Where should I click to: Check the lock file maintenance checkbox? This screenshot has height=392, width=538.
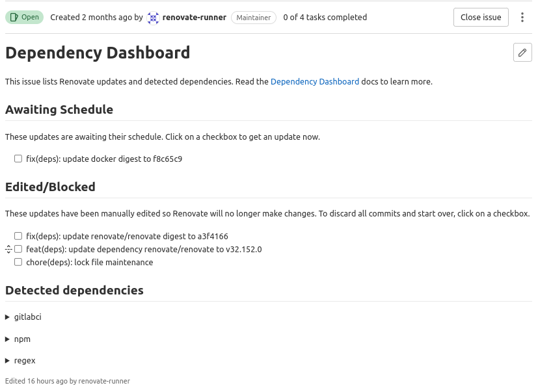18,261
